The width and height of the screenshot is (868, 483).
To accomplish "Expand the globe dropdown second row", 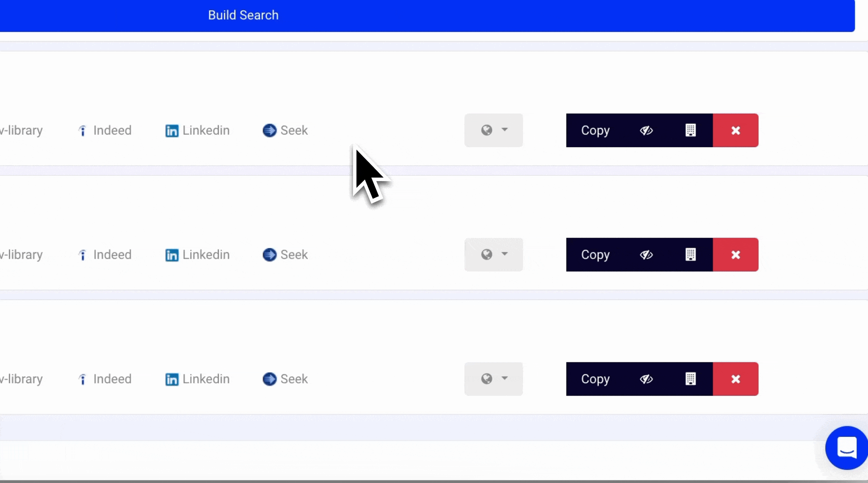I will tap(493, 254).
